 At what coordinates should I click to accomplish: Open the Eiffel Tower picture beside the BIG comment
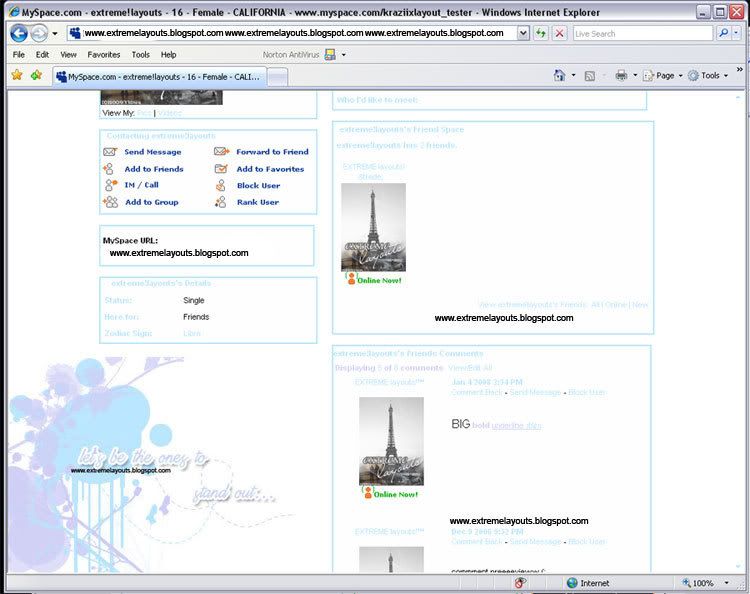tap(391, 441)
